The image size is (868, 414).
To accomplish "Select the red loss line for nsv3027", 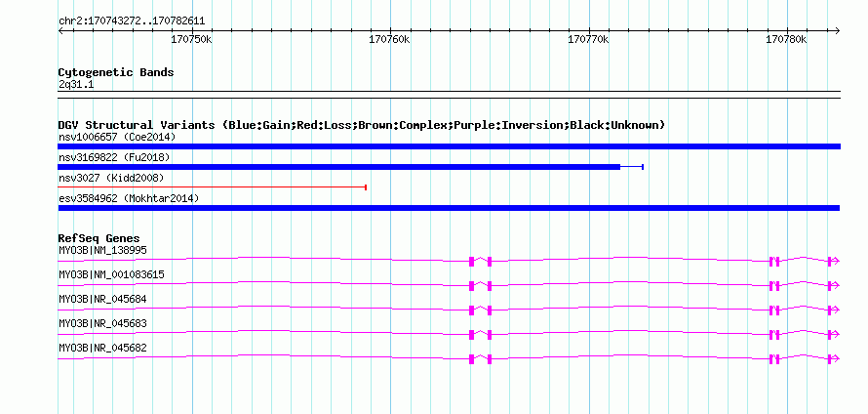I will point(212,187).
